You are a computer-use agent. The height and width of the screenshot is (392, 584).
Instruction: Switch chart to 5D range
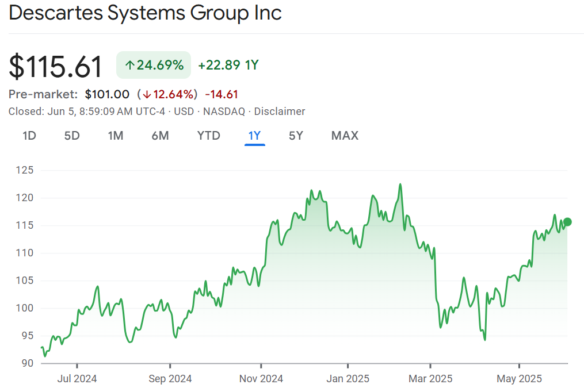click(72, 136)
